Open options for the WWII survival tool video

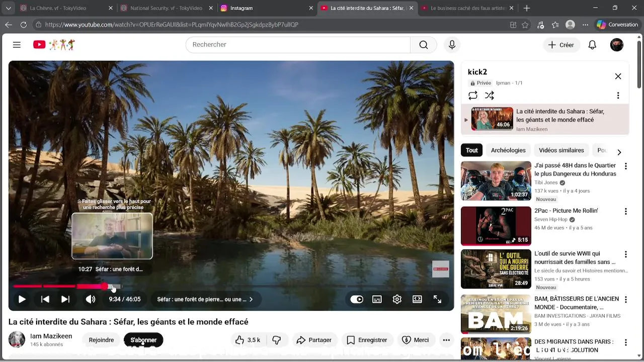(626, 255)
